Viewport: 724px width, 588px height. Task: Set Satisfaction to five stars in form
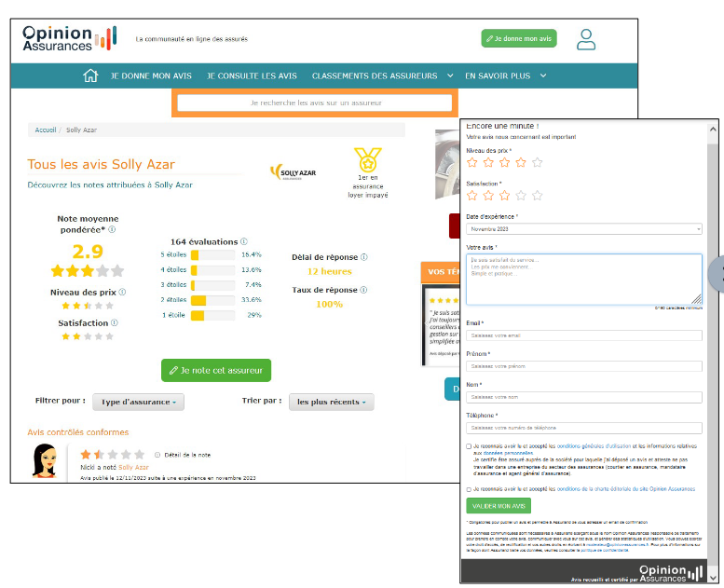pos(537,196)
